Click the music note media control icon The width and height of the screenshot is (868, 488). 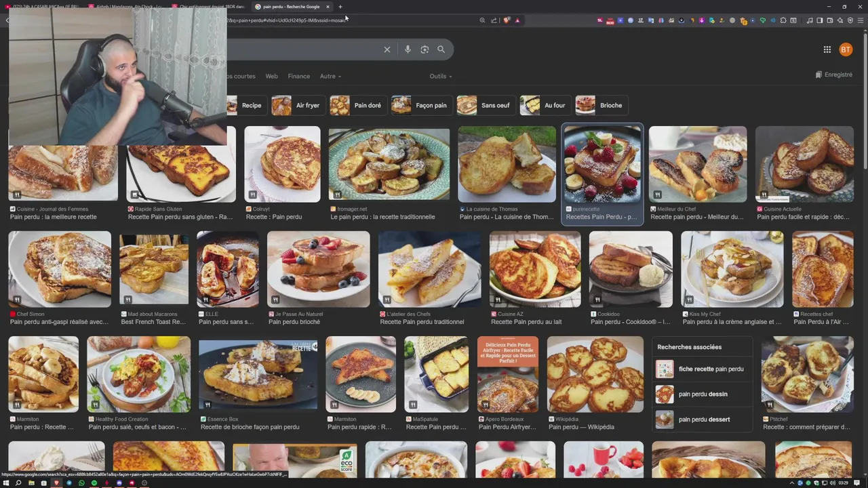tap(810, 20)
